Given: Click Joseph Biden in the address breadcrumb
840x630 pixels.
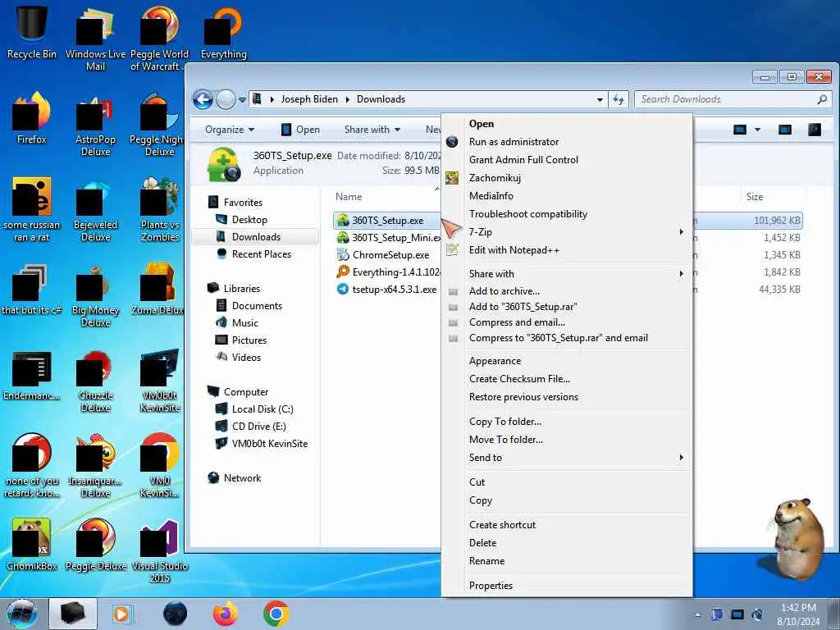Looking at the screenshot, I should click(x=309, y=99).
